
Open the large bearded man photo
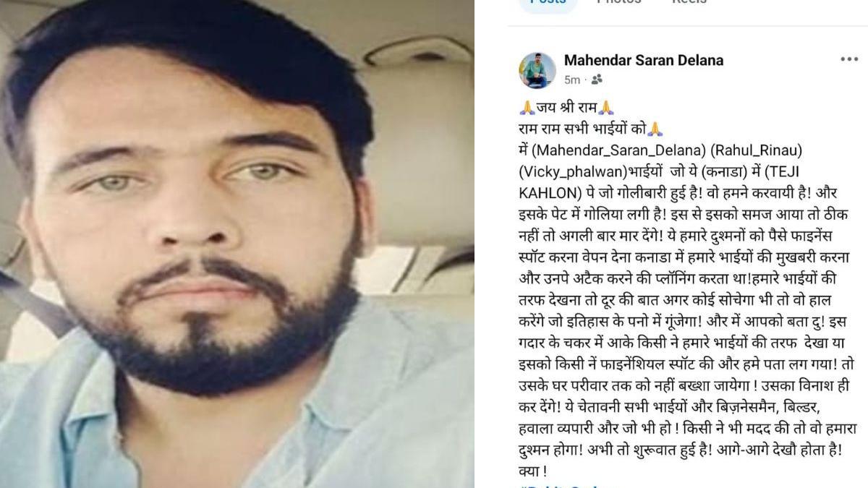pyautogui.click(x=237, y=244)
